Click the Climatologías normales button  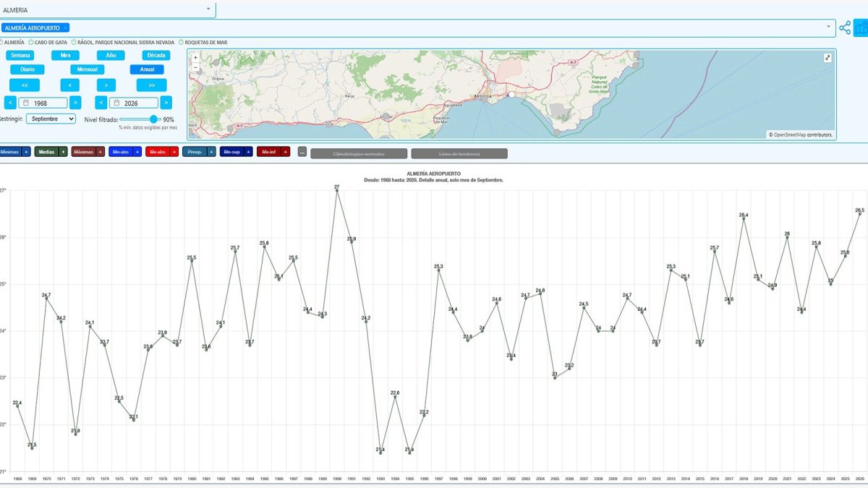tap(358, 153)
